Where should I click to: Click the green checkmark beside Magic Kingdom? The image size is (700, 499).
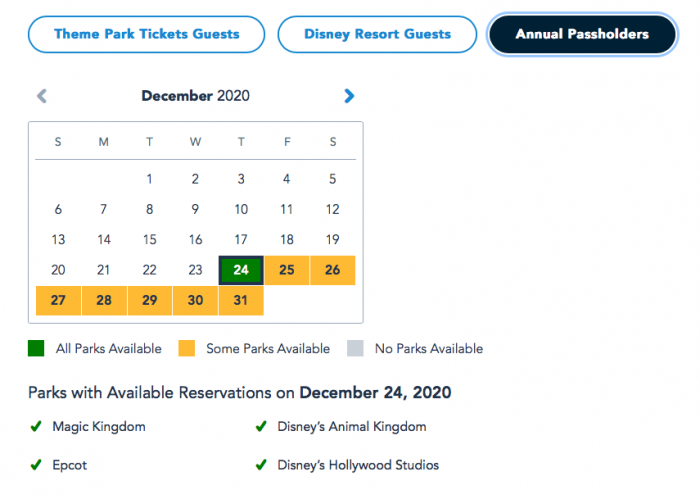pyautogui.click(x=36, y=427)
